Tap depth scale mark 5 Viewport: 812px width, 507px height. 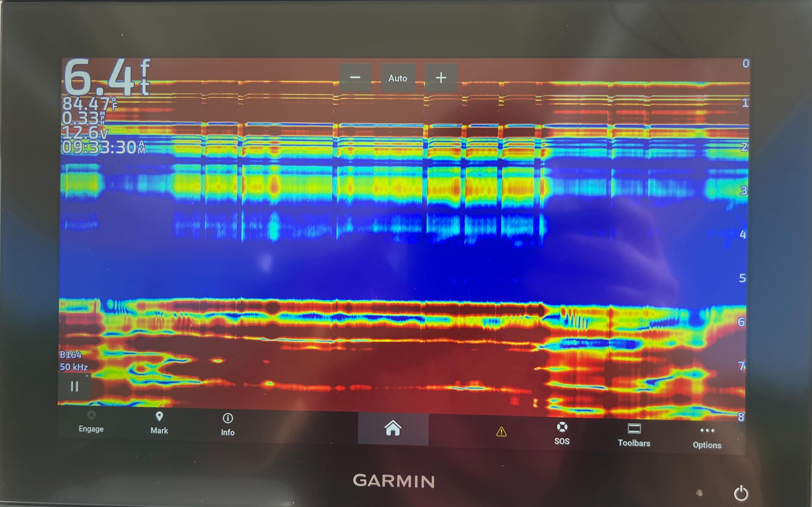pyautogui.click(x=742, y=278)
